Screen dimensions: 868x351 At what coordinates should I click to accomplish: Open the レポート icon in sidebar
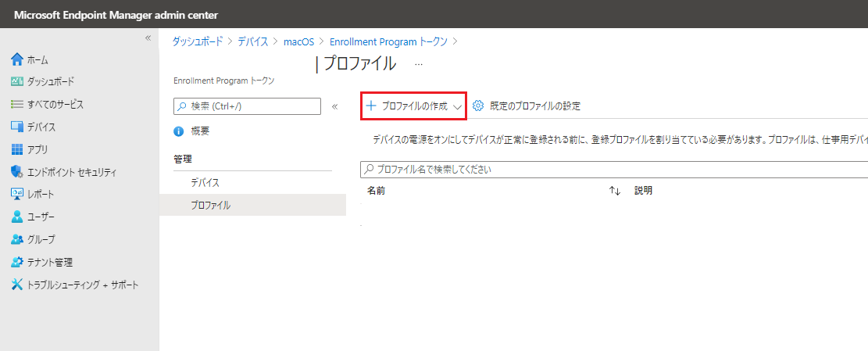pyautogui.click(x=17, y=195)
